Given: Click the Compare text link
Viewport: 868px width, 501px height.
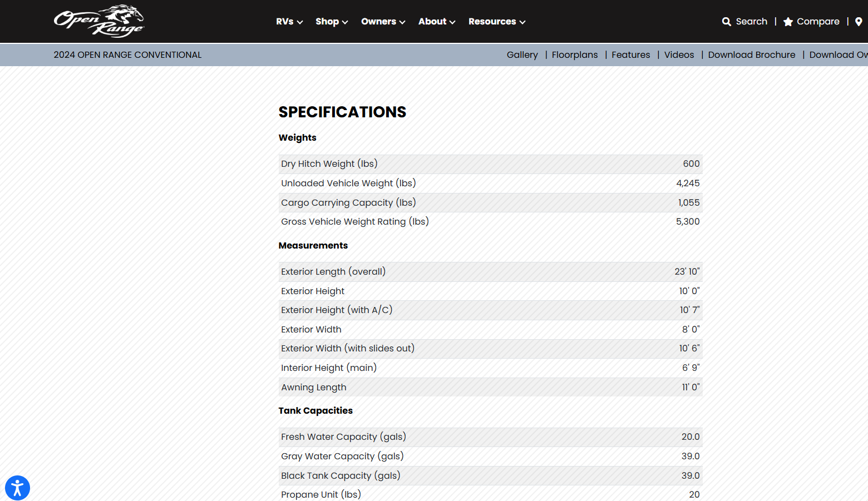Looking at the screenshot, I should 818,22.
